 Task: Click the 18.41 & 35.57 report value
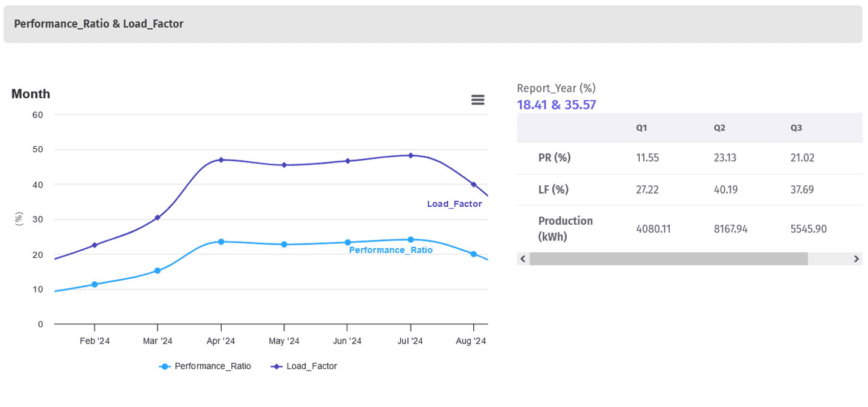pos(557,105)
